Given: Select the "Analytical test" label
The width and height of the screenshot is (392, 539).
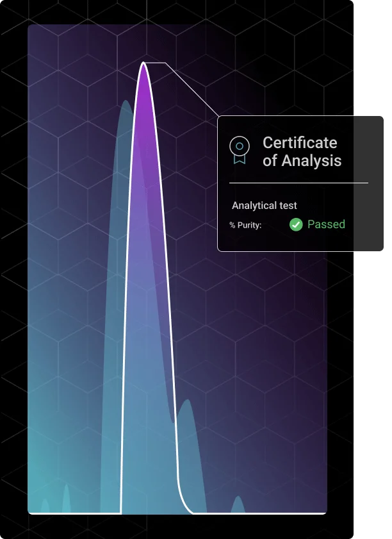Looking at the screenshot, I should (x=264, y=206).
